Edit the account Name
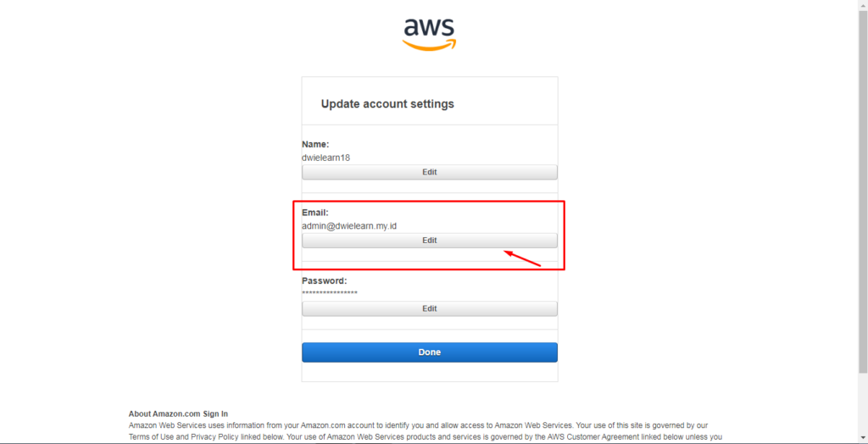The height and width of the screenshot is (444, 868). [430, 172]
